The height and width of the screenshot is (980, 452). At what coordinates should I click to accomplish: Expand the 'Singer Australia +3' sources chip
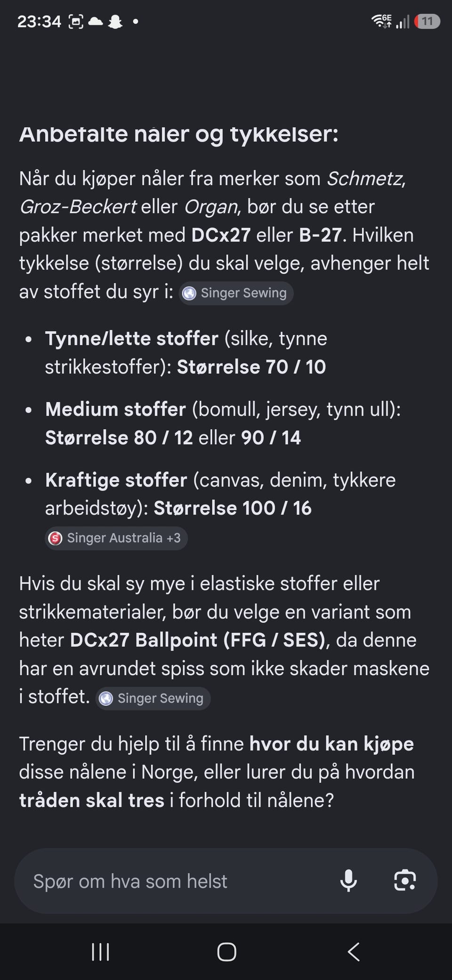[116, 538]
